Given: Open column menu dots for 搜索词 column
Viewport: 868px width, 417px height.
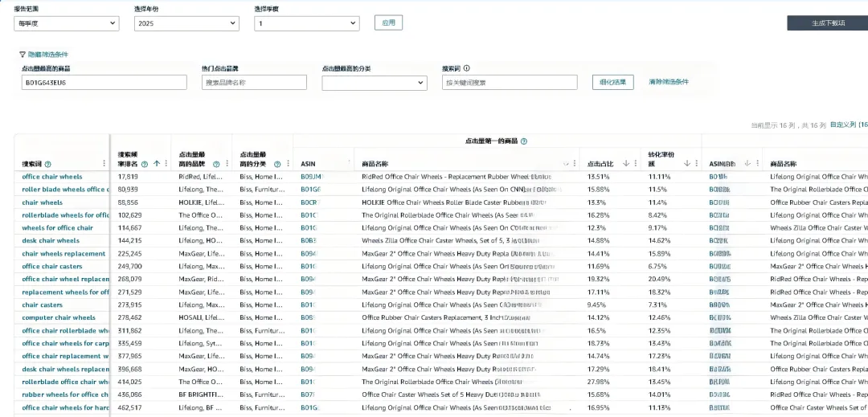Looking at the screenshot, I should pos(104,164).
